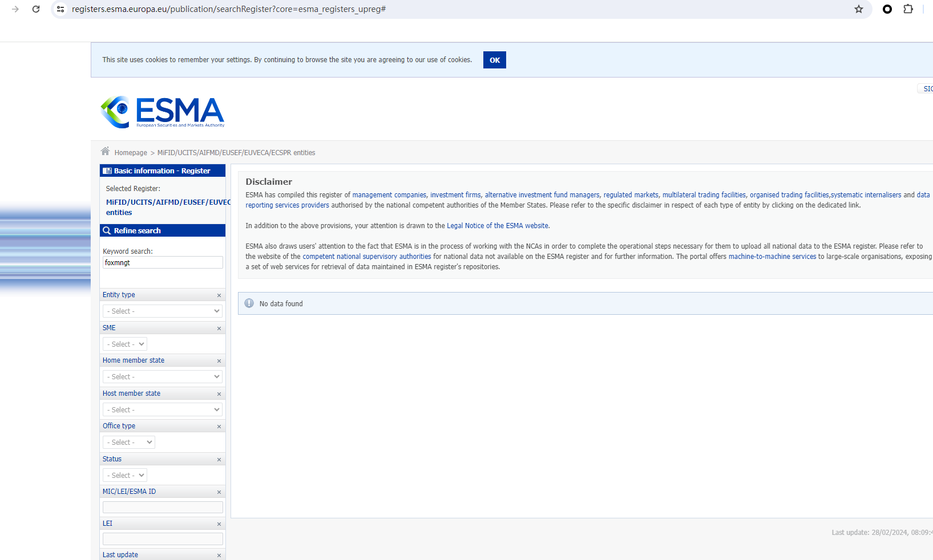Expand the Home member state dropdown
The image size is (933, 560).
[163, 377]
